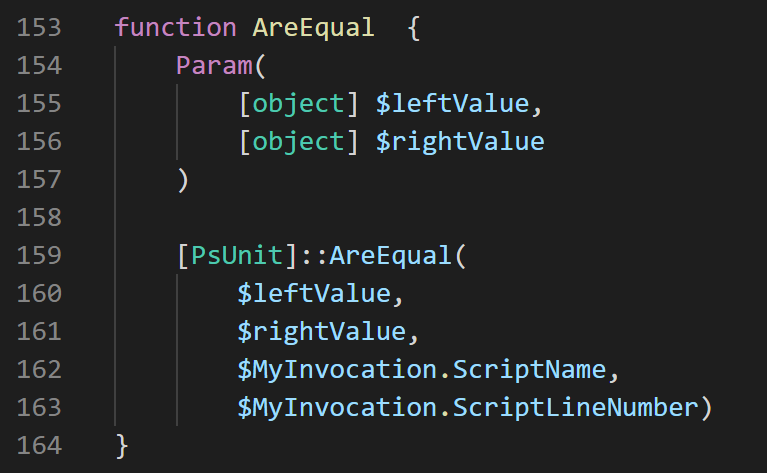
Task: Click the [object] type before $rightValue
Action: [298, 142]
